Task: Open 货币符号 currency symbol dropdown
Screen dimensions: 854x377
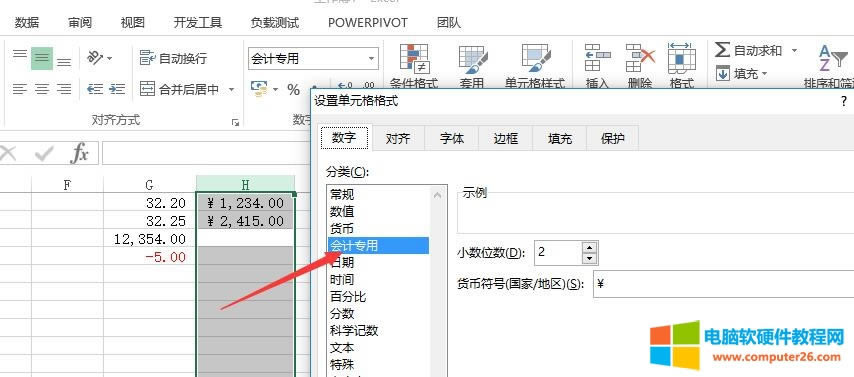Action: coord(724,283)
